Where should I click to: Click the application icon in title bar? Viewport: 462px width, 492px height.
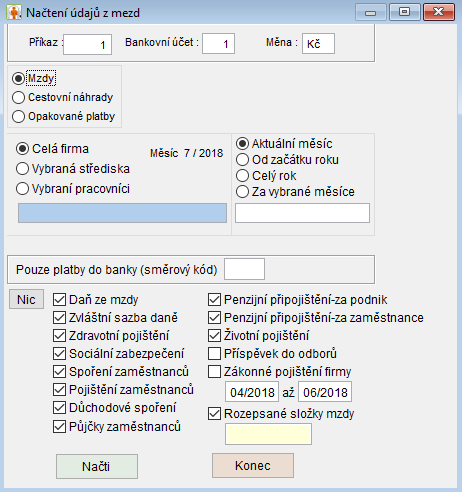14,13
